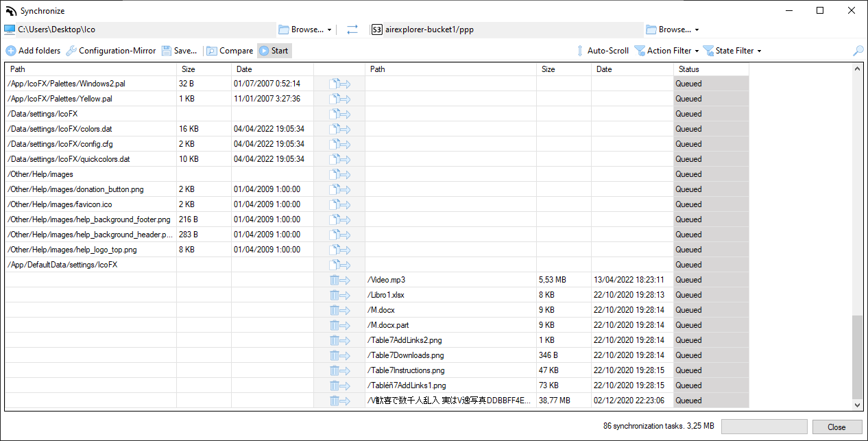Toggle the copy action for Windows2.pal row
This screenshot has height=441, width=868.
(339, 83)
